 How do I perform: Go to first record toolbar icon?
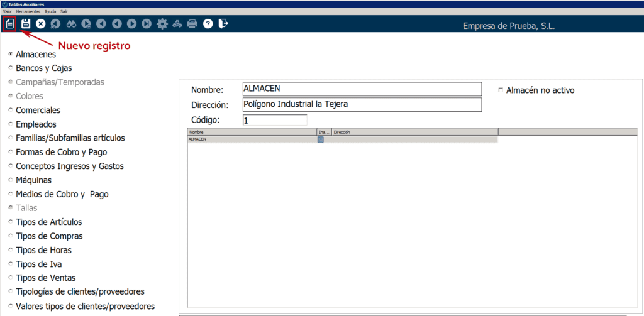pos(101,24)
